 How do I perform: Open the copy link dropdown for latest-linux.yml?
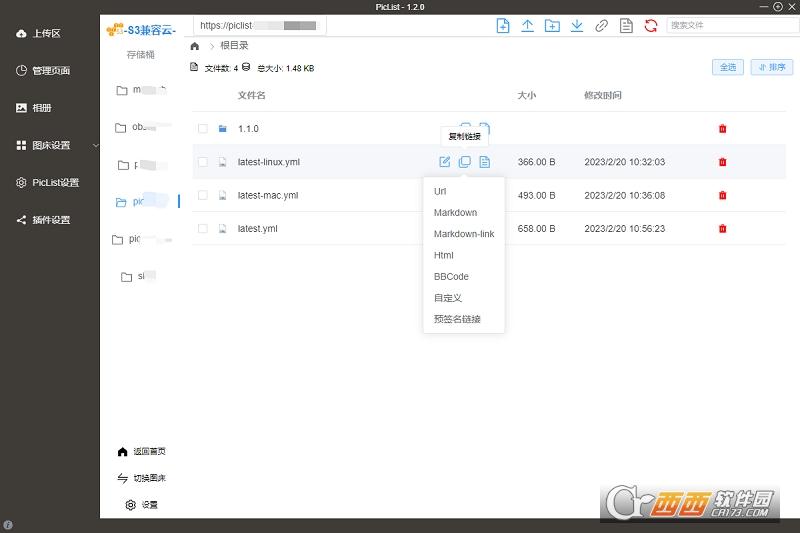pyautogui.click(x=465, y=162)
